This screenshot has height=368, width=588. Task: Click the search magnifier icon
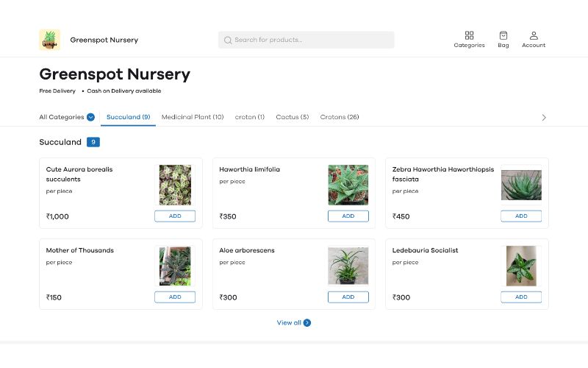(x=228, y=40)
